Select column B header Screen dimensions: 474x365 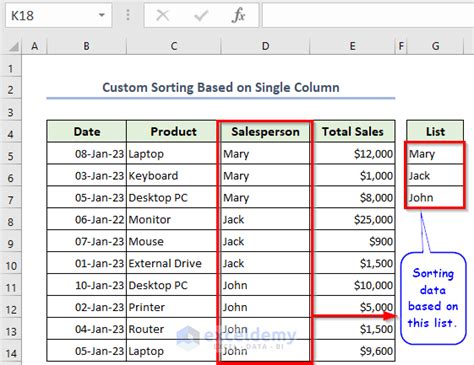[87, 46]
